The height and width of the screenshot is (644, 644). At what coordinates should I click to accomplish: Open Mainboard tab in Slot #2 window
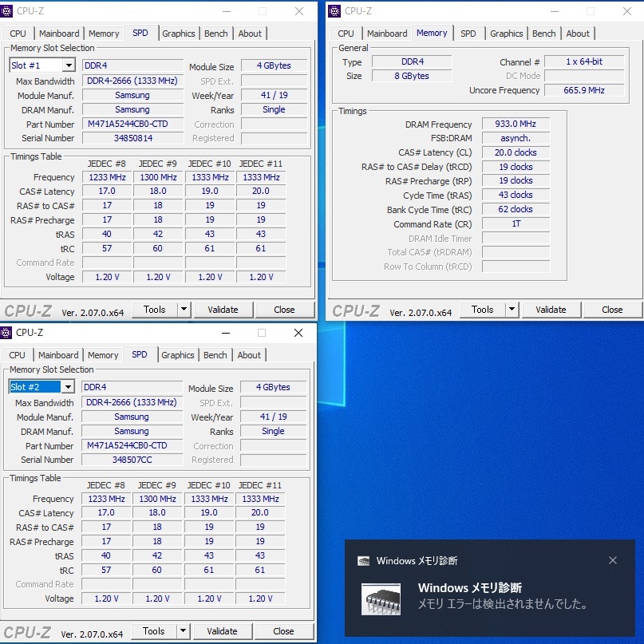click(58, 355)
